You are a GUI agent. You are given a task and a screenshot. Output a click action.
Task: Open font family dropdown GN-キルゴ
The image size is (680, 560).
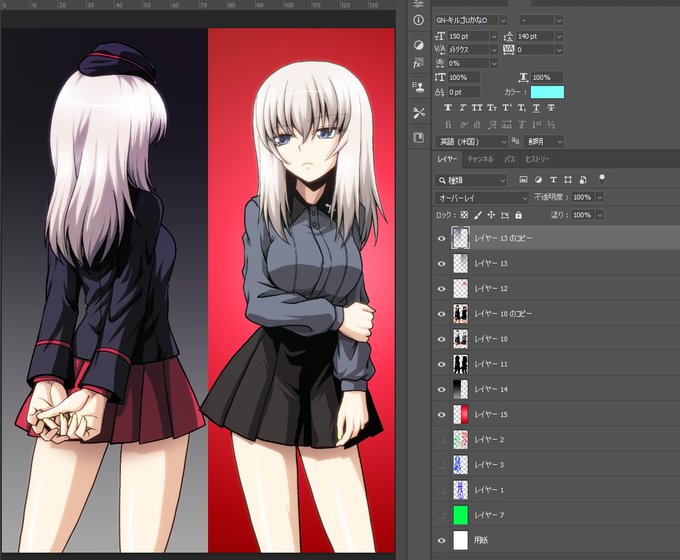click(503, 20)
